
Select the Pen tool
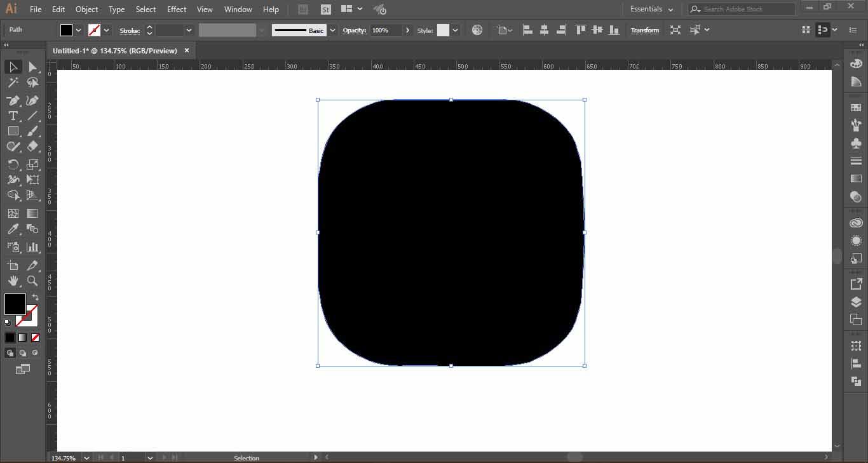(13, 100)
